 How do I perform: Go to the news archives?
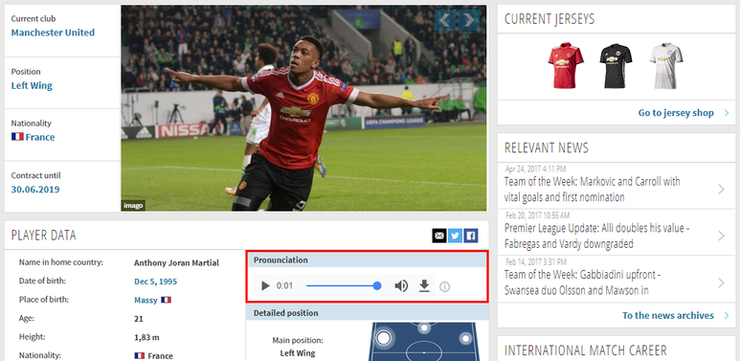coord(668,315)
